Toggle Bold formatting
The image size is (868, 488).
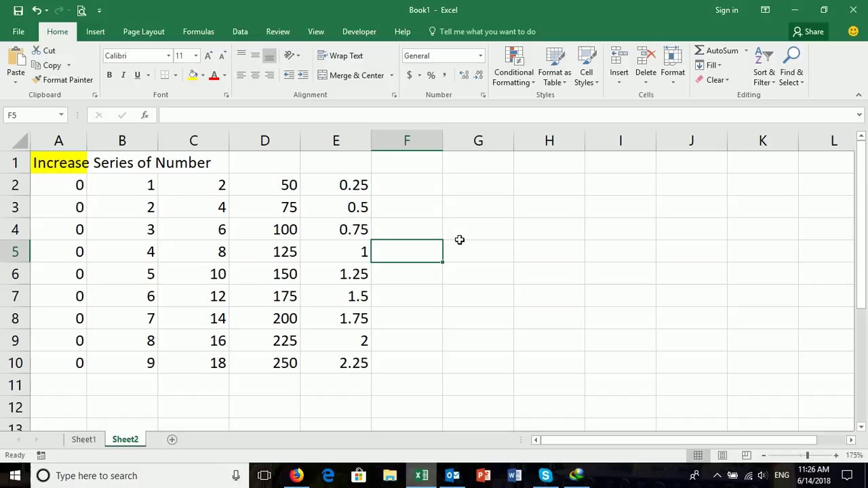coord(109,75)
